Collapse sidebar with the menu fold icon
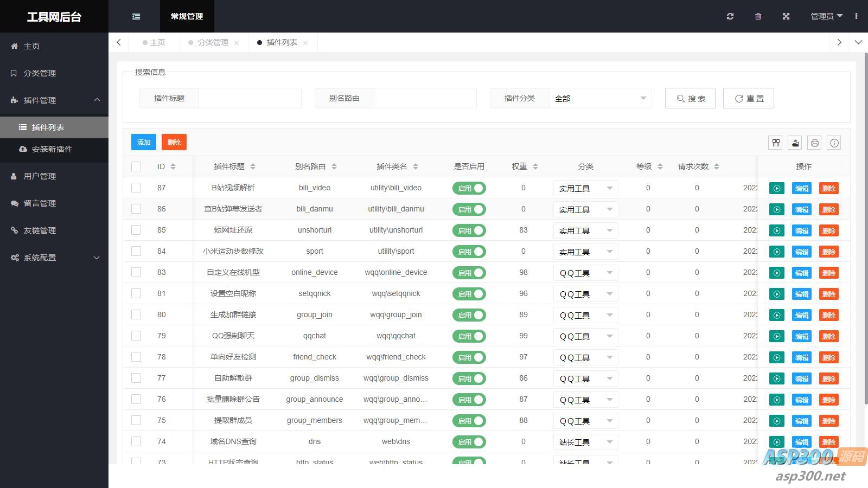Viewport: 868px width, 488px height. 136,16
